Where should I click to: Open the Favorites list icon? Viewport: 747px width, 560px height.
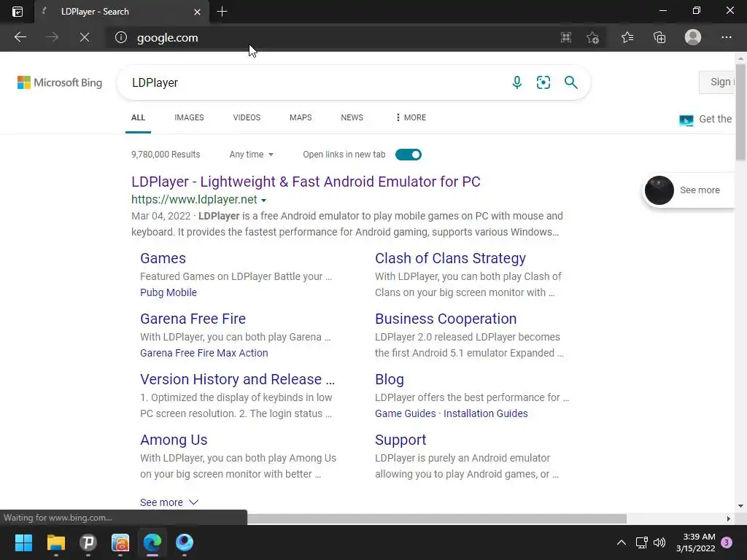coord(627,37)
